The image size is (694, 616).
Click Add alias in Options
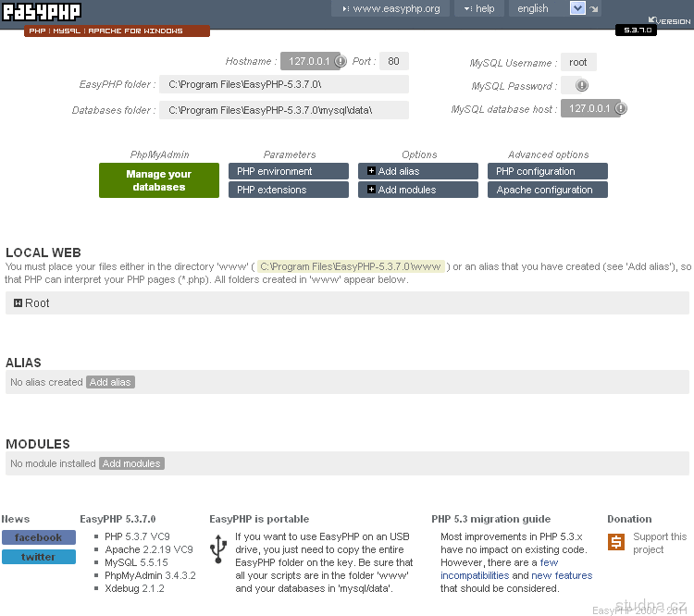pyautogui.click(x=418, y=171)
